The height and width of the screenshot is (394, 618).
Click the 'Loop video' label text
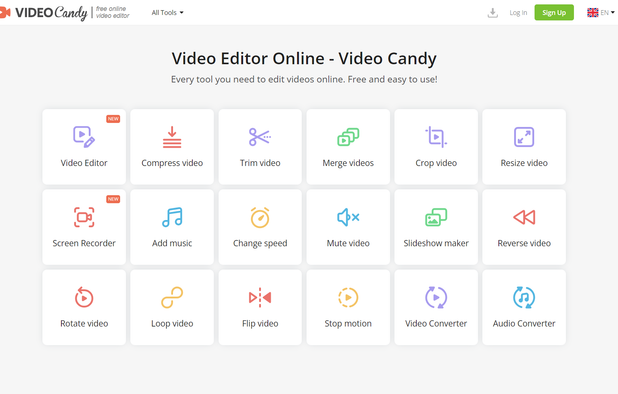pos(172,324)
